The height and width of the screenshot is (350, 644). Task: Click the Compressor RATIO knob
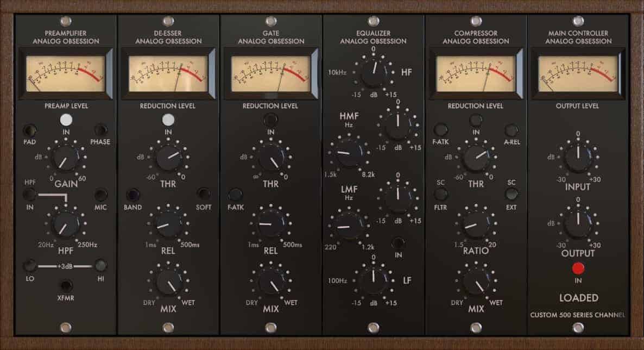476,226
